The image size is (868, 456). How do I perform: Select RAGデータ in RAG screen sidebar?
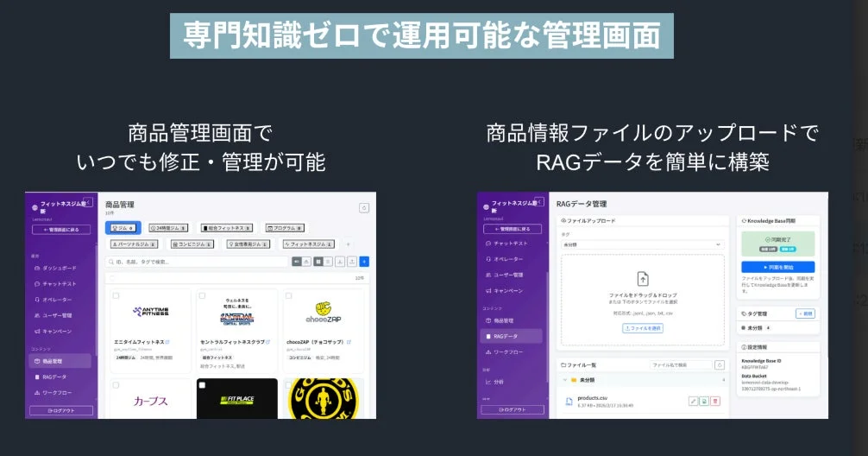pyautogui.click(x=512, y=336)
